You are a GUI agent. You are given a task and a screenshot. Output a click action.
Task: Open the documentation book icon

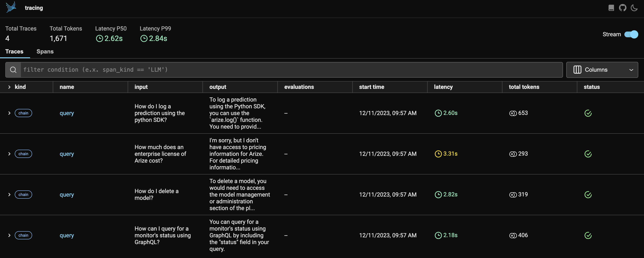[611, 8]
